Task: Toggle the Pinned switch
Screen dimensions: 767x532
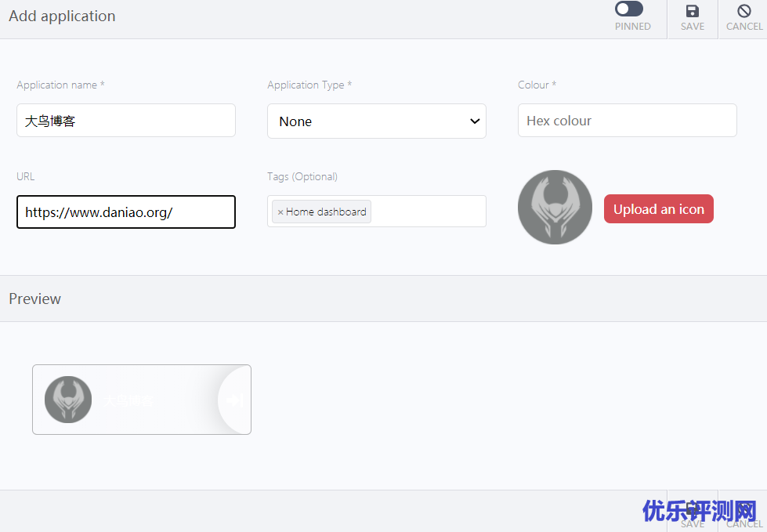Action: click(628, 9)
